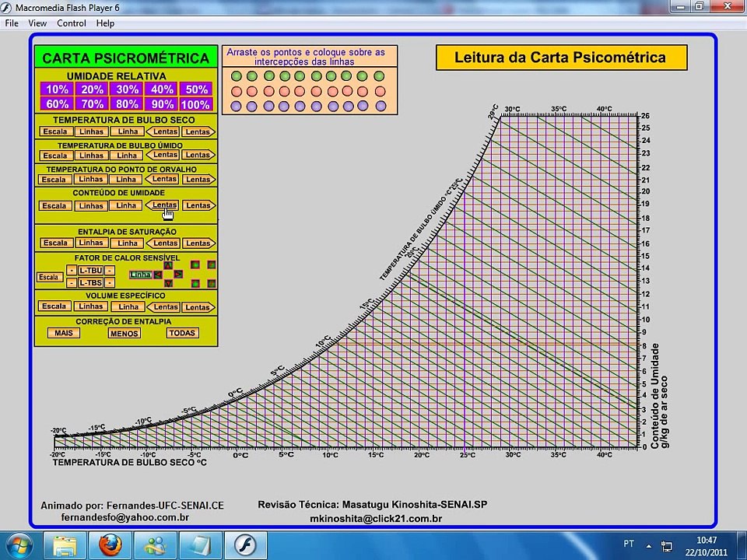
Task: Show hidden system tray icons
Action: tap(649, 546)
